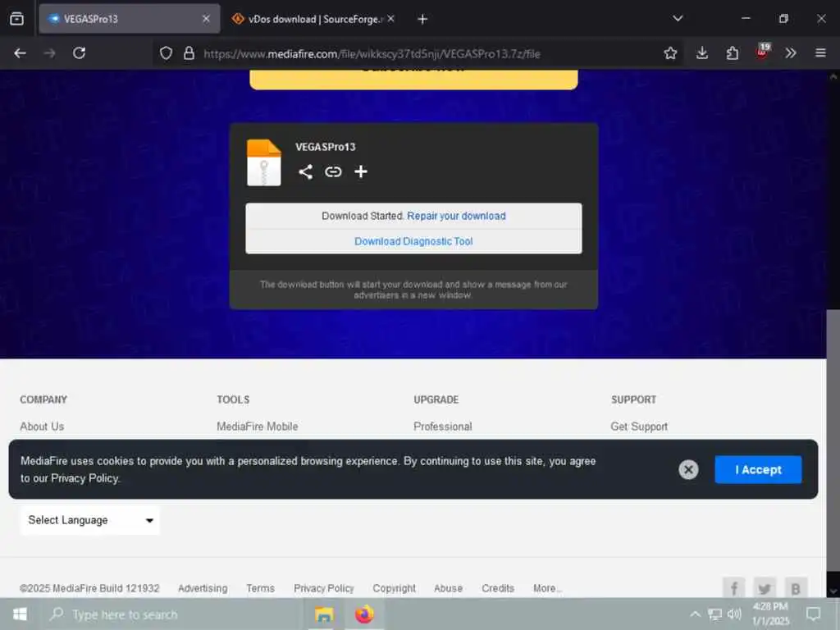
Task: Click the COMPANY footer heading
Action: 43,399
